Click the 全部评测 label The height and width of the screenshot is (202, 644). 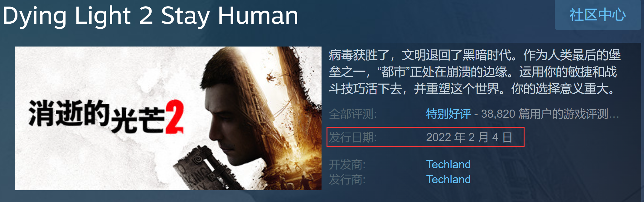pyautogui.click(x=353, y=114)
